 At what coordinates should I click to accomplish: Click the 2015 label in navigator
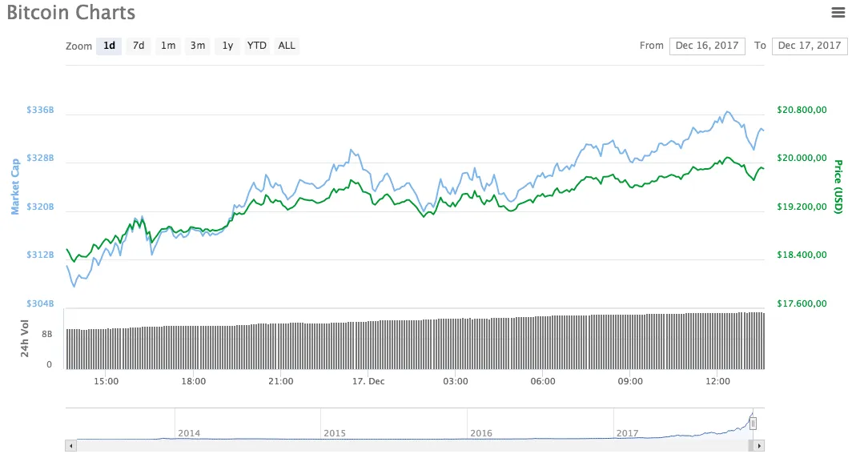point(335,433)
